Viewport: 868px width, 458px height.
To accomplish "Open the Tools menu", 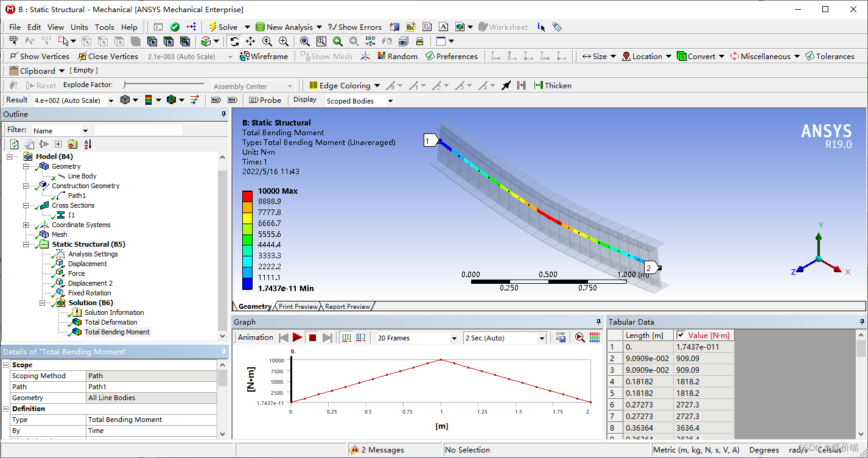I will click(104, 27).
